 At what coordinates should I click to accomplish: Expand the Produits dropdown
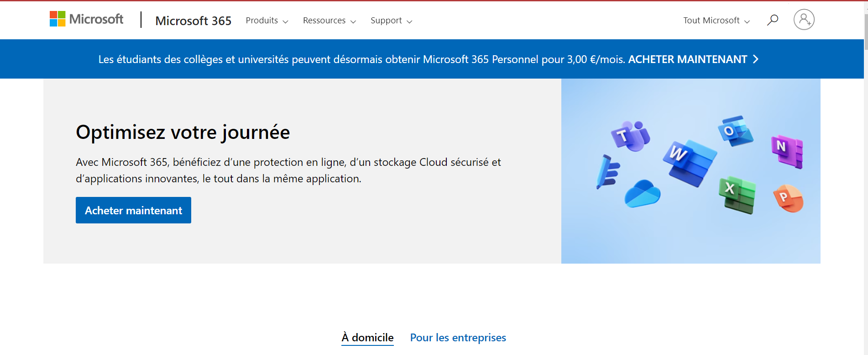point(267,21)
